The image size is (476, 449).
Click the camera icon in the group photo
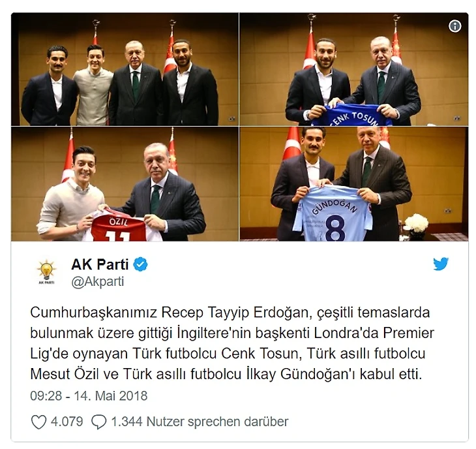(231, 119)
